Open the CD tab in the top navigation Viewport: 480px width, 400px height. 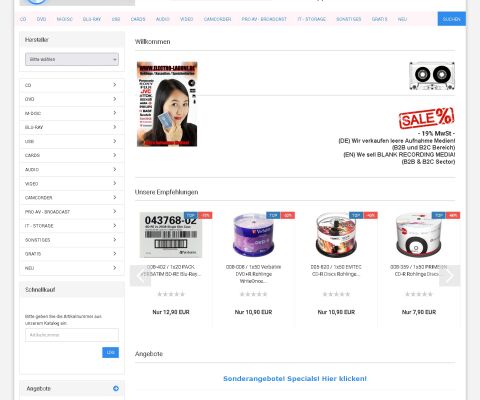tap(23, 19)
